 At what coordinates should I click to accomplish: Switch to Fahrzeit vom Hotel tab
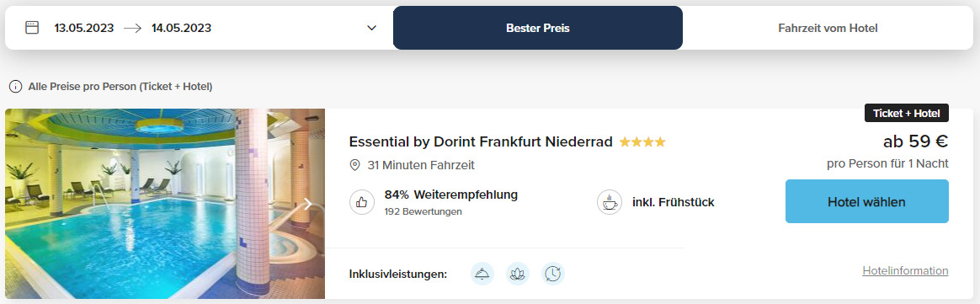coord(828,28)
